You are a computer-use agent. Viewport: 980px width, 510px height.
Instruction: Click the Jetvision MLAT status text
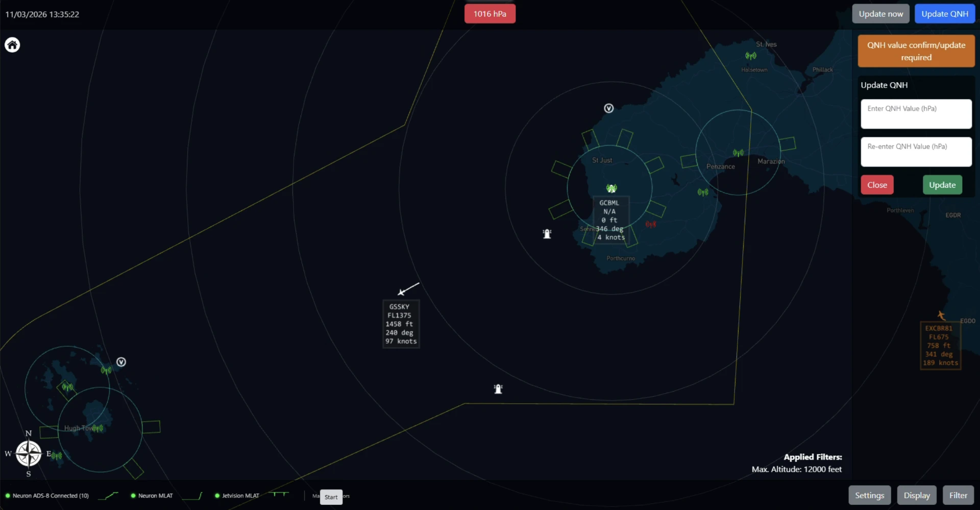[x=240, y=496]
